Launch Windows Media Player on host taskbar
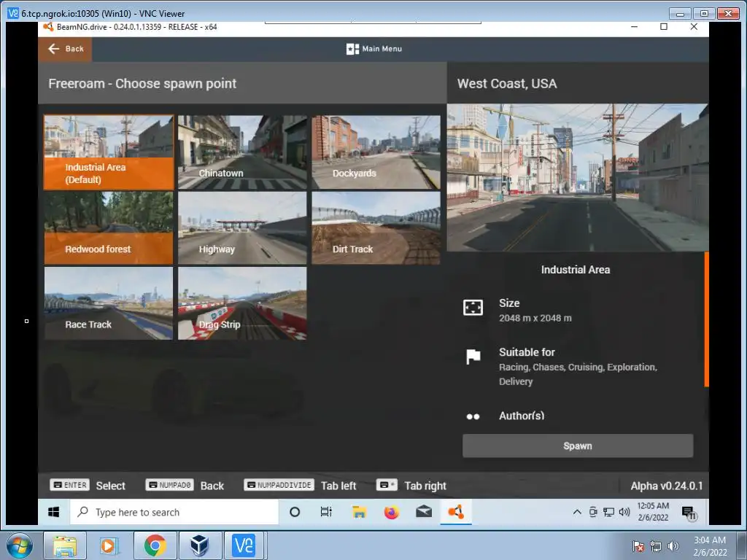 coord(109,545)
